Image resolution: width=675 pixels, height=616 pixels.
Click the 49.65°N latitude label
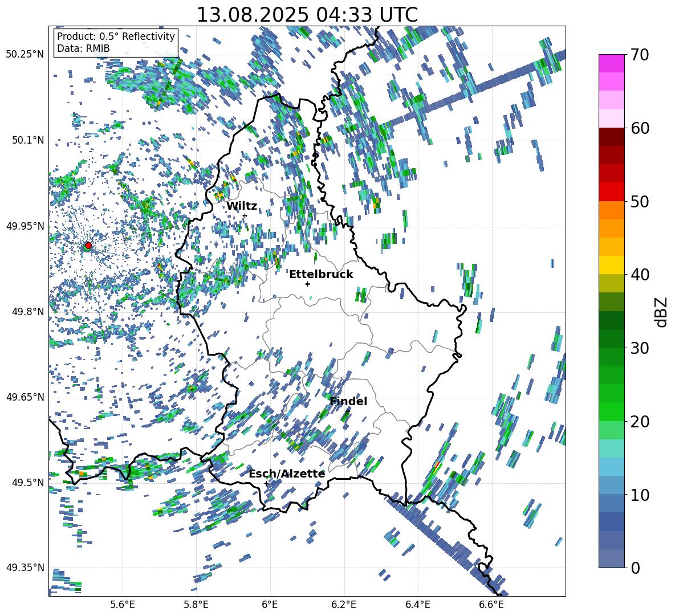click(25, 397)
